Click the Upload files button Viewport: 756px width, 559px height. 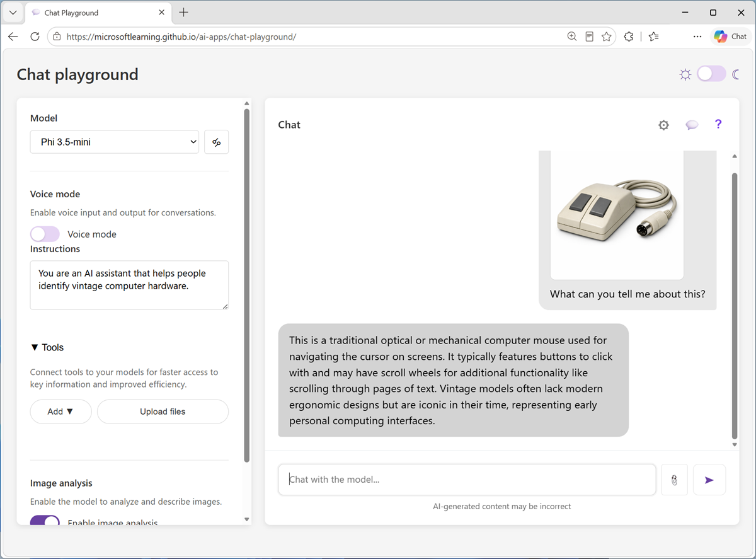pyautogui.click(x=163, y=412)
